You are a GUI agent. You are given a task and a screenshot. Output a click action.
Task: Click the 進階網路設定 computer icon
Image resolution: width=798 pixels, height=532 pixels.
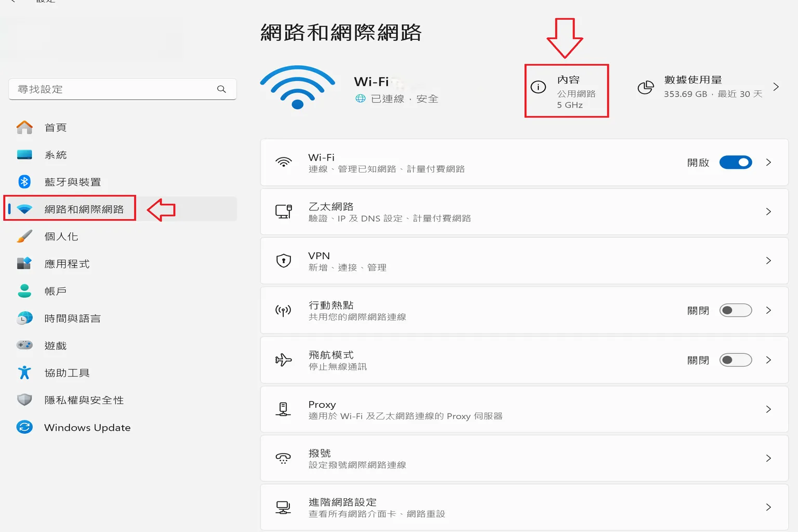pyautogui.click(x=284, y=507)
